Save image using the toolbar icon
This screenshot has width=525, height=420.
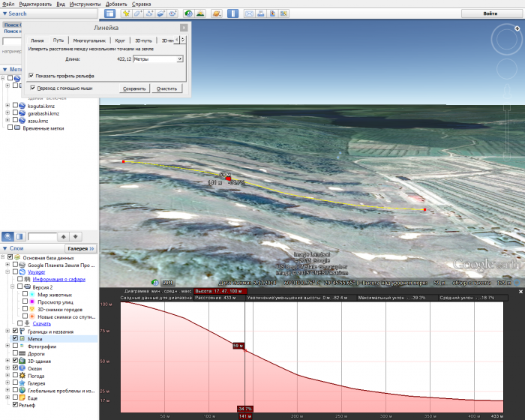272,13
